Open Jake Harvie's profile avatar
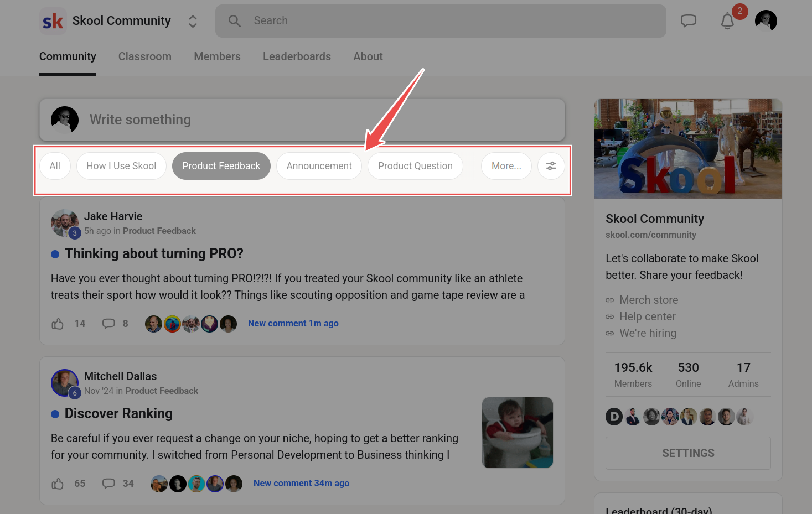 (65, 223)
